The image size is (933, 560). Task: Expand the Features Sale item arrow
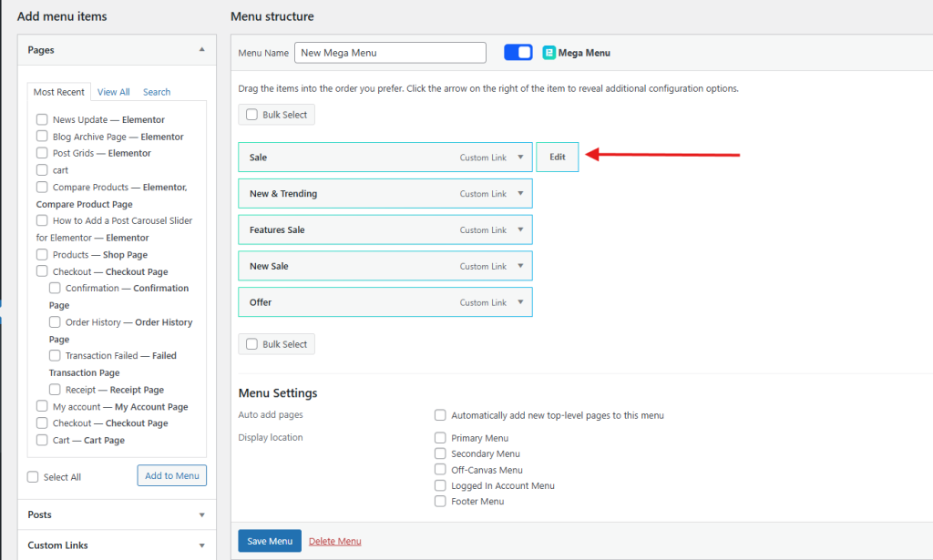click(520, 230)
